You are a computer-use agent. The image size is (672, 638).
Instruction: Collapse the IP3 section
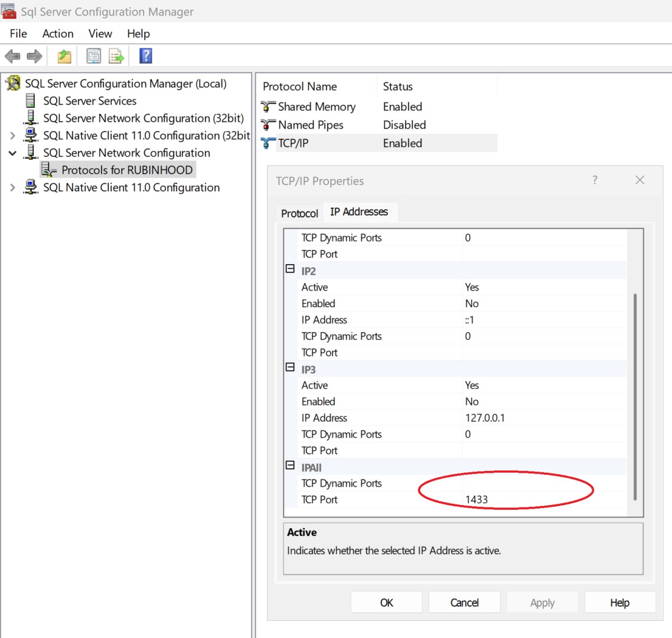[290, 367]
